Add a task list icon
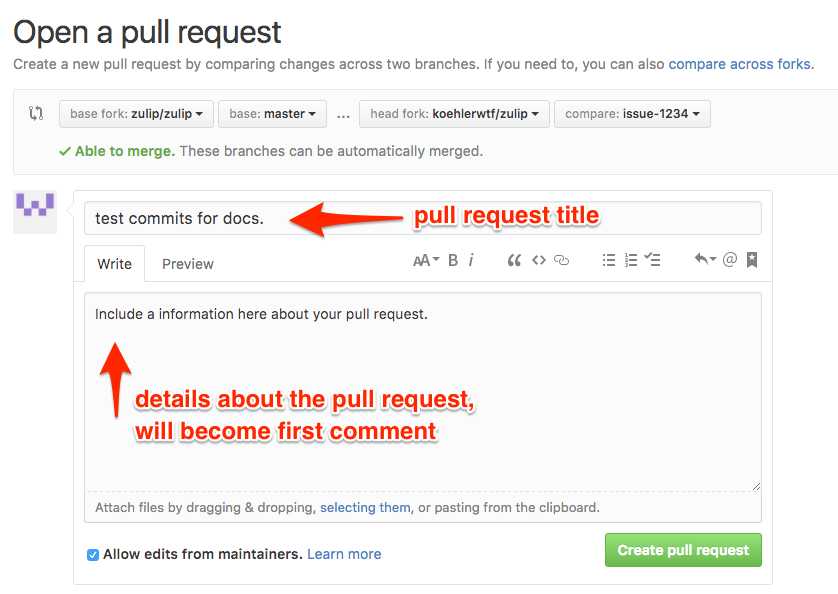The image size is (838, 594). [x=653, y=260]
